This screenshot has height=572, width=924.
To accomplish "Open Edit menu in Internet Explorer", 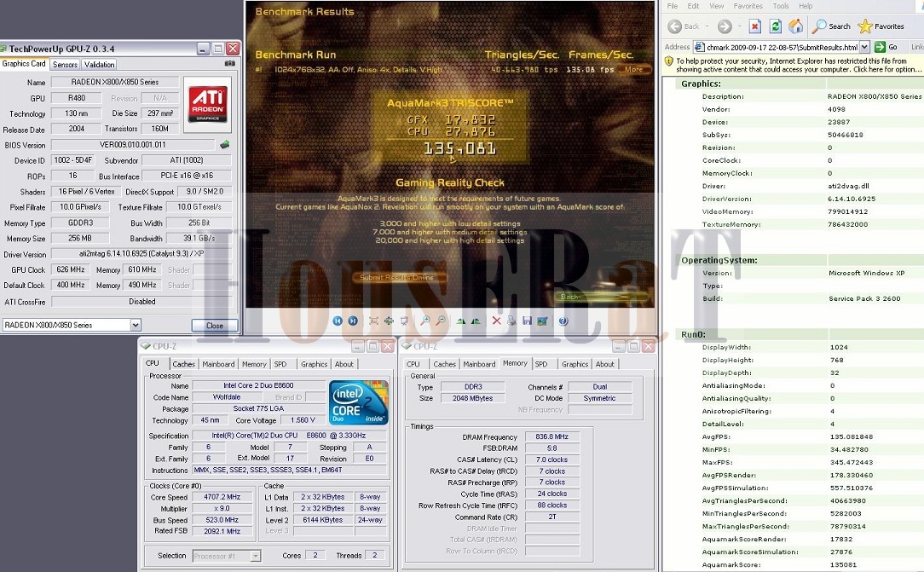I will coord(694,6).
